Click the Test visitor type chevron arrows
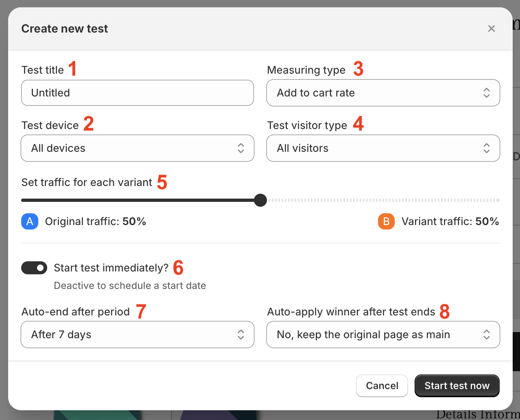 [487, 148]
